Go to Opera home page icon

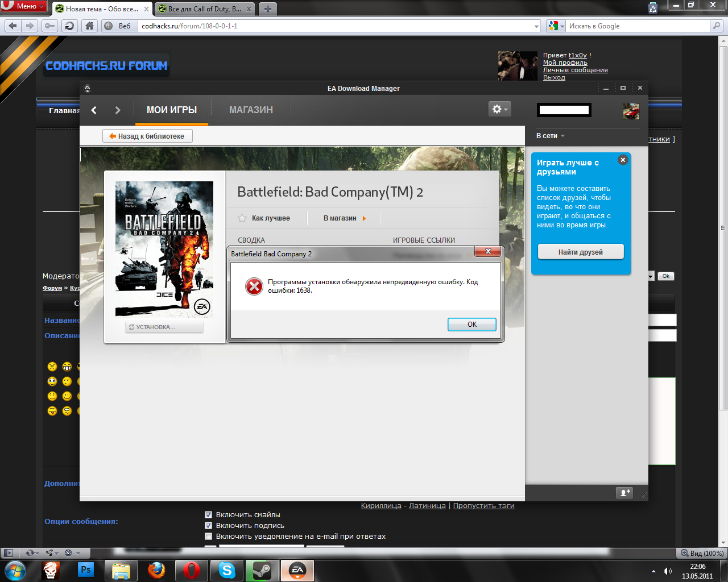click(89, 26)
